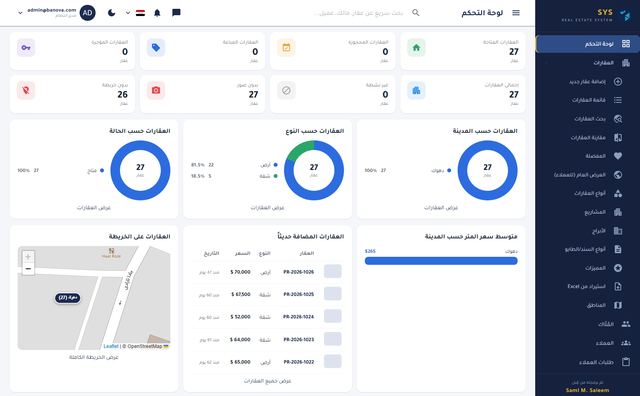Toggle the sidebar with the hamburger menu icon
The width and height of the screenshot is (640, 396).
tap(516, 13)
